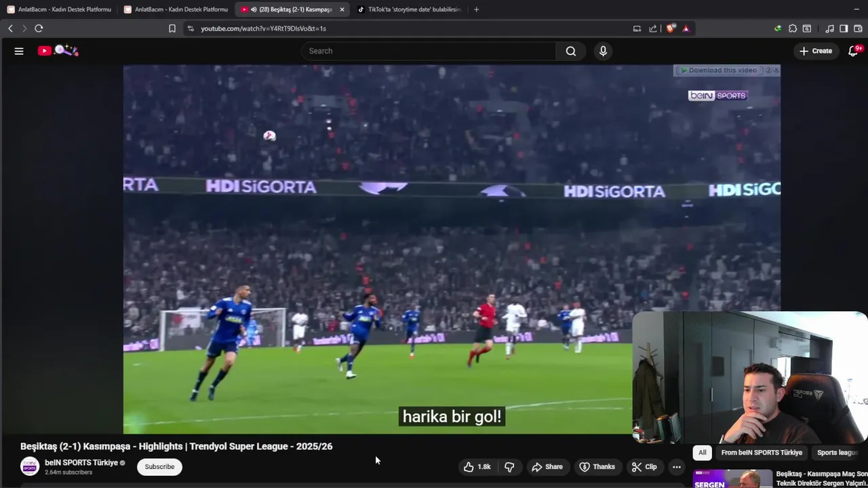Open the Internet Download Manager extension
868x488 pixels.
click(x=778, y=28)
